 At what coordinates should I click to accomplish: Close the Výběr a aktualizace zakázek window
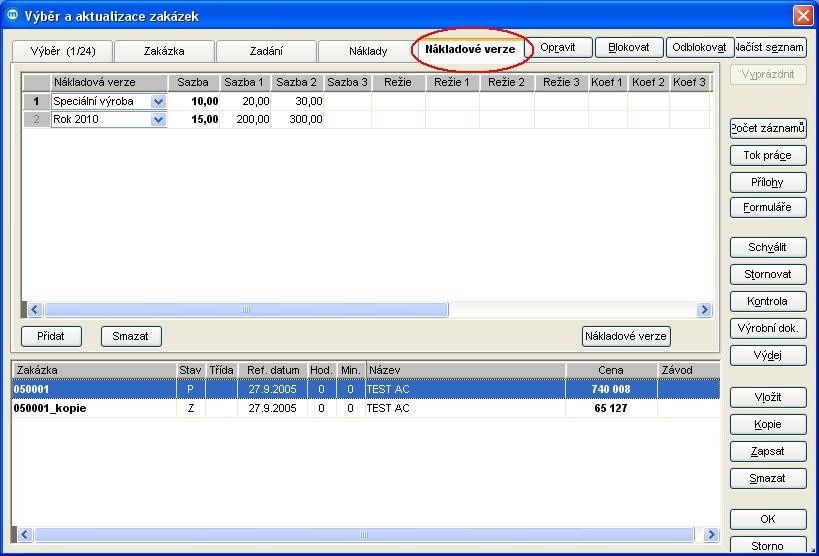pyautogui.click(x=803, y=16)
